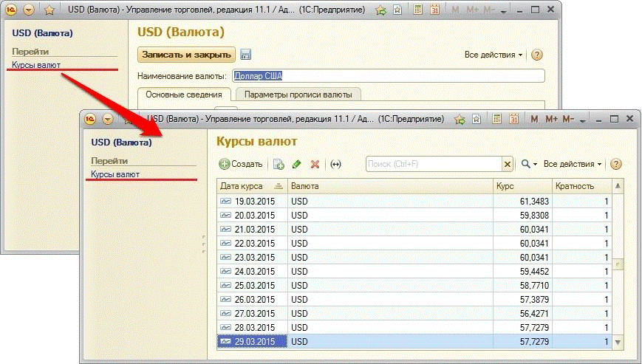The width and height of the screenshot is (642, 364).
Task: Switch to Основные сведения tab in back window
Action: tap(184, 95)
